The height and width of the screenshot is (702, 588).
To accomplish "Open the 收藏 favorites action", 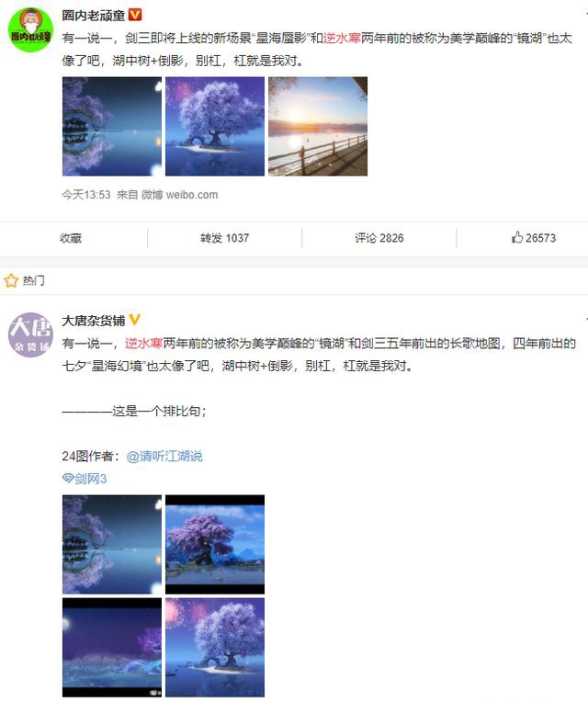I will pos(71,238).
